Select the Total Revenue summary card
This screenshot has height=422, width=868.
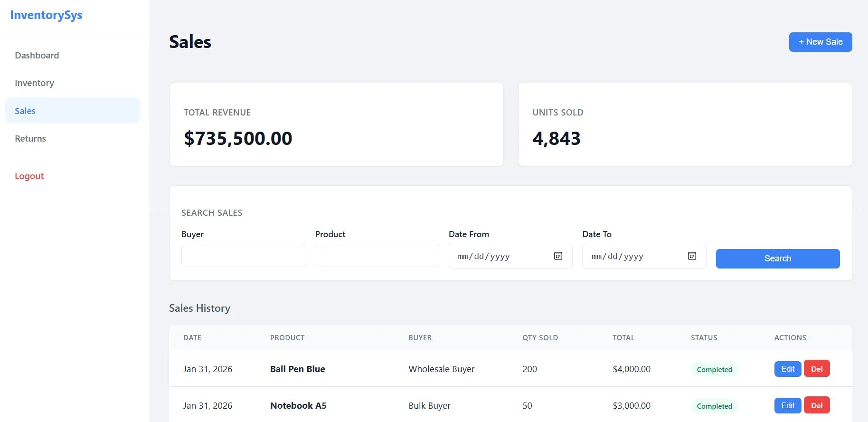click(x=336, y=125)
